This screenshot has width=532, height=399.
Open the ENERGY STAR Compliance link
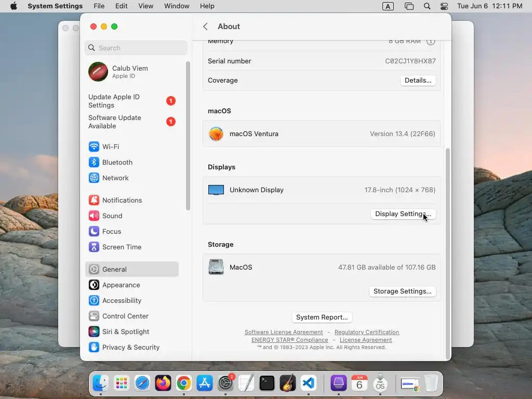(x=290, y=340)
